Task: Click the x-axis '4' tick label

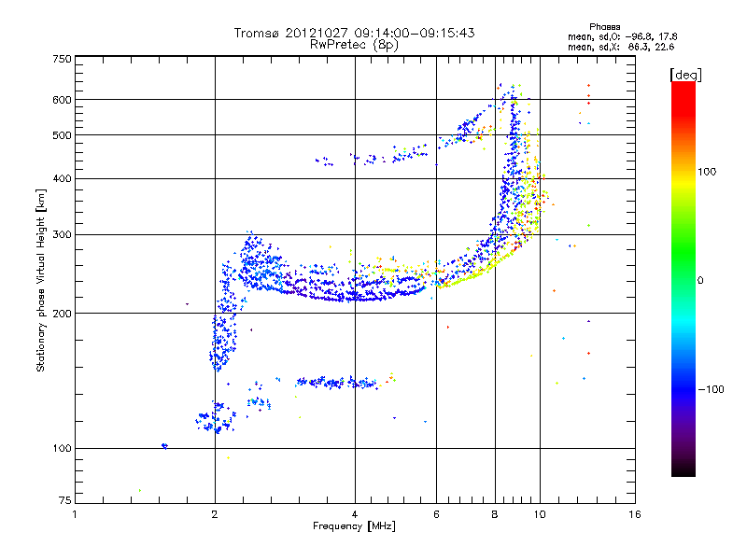Action: 355,514
